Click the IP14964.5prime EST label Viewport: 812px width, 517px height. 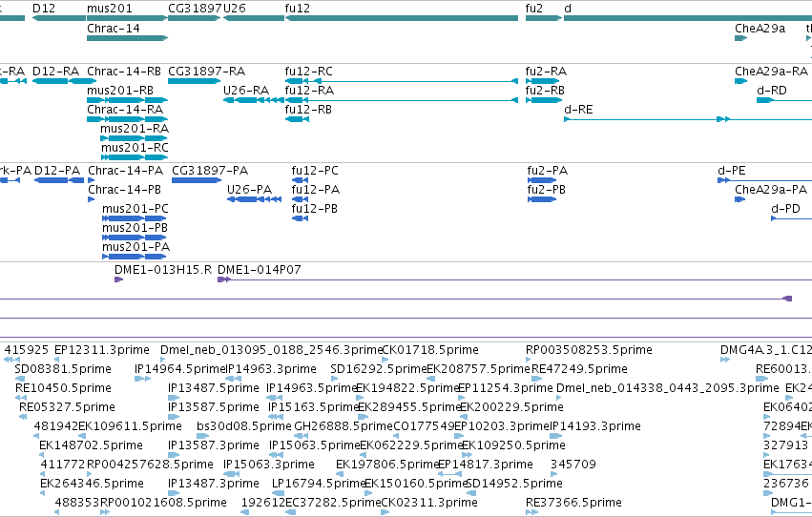tap(180, 369)
